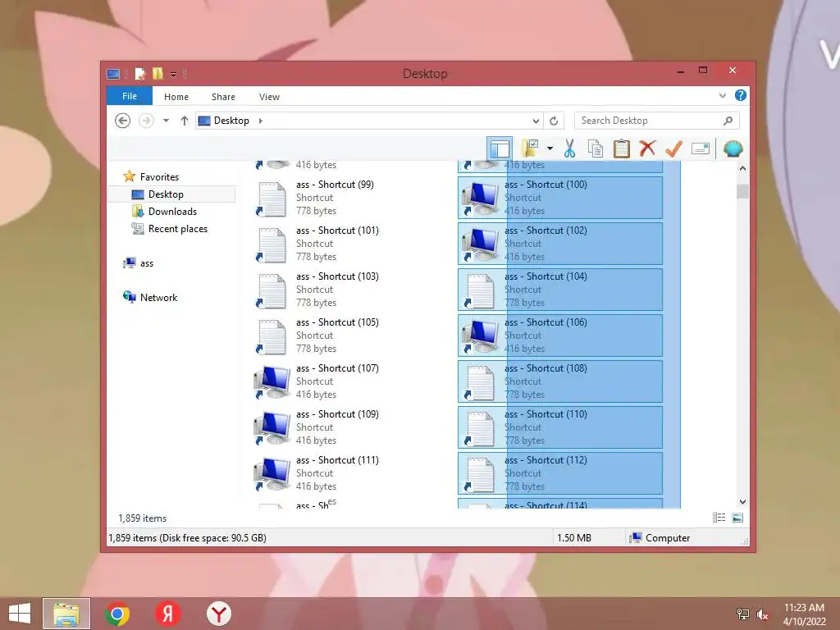840x630 pixels.
Task: Go up one folder level
Action: coord(185,121)
